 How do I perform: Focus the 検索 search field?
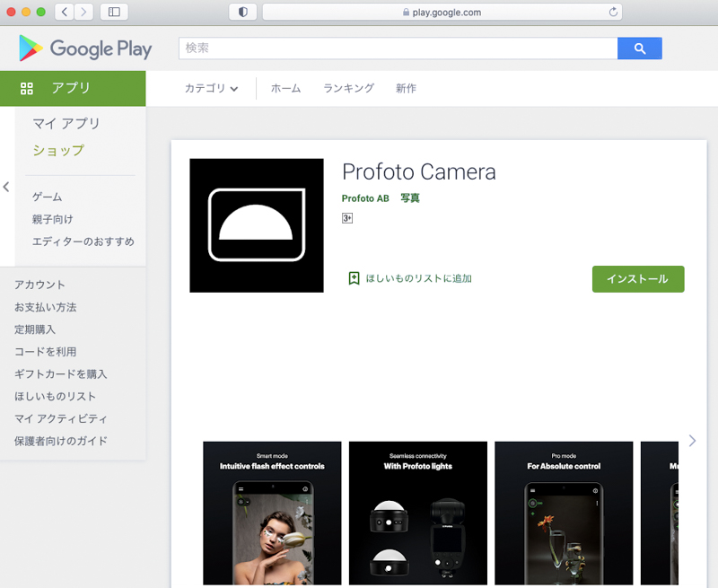[398, 48]
